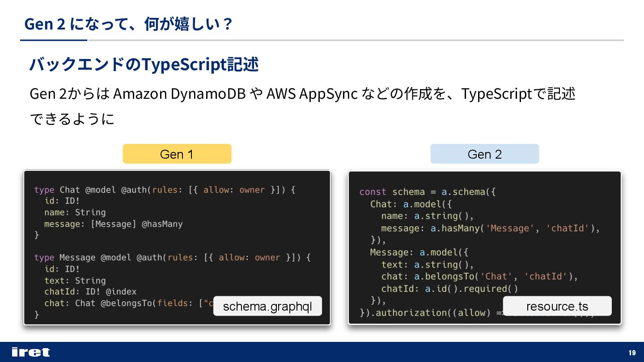Click the a.belongsTo('Chat', 'chatId') line
644x362 pixels.
click(x=479, y=277)
